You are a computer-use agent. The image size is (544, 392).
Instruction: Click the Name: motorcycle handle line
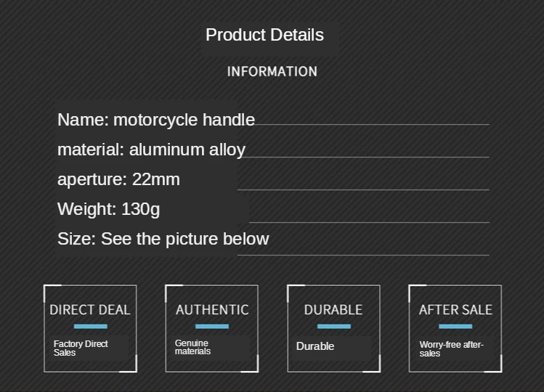(x=156, y=120)
